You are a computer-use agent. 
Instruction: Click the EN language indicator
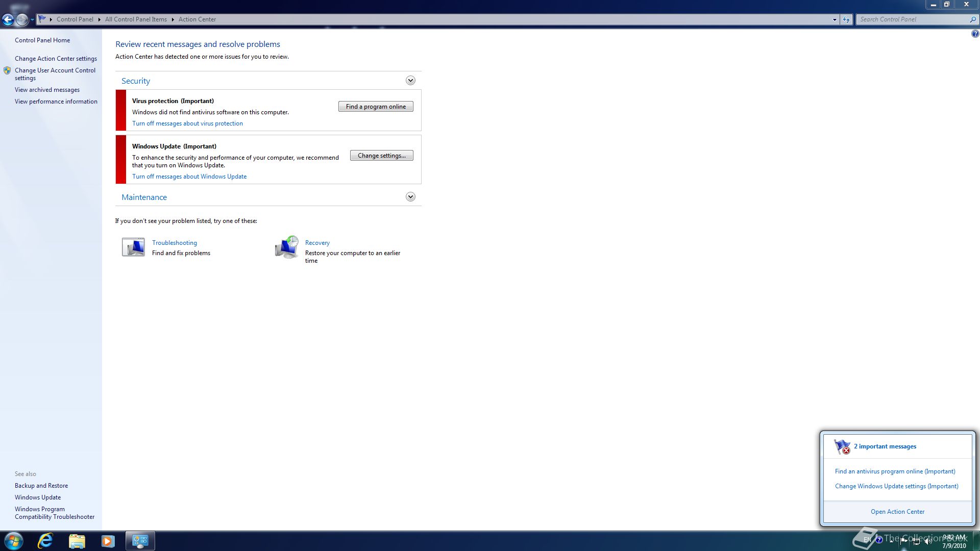point(867,539)
